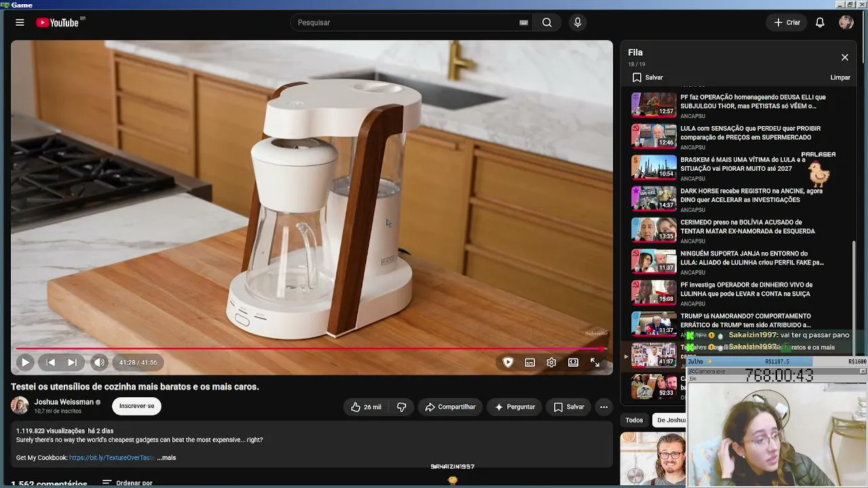Open the Criar create menu
This screenshot has width=868, height=488.
pos(787,22)
